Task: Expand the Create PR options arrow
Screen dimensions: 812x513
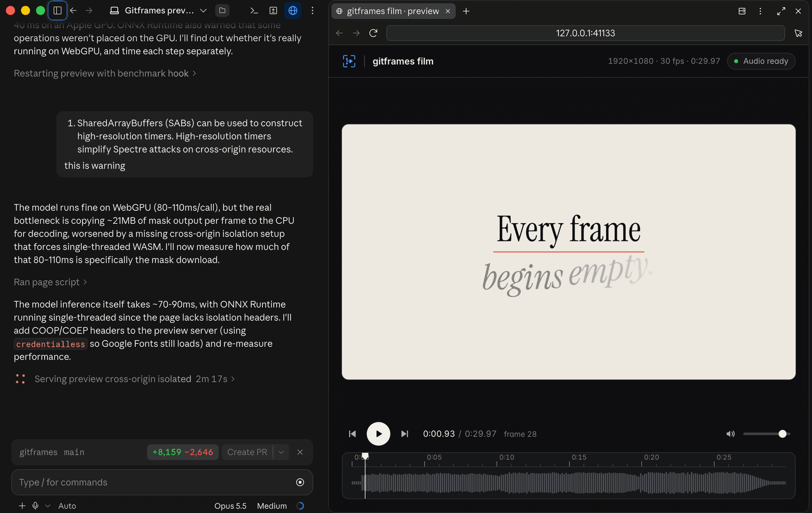Action: (281, 452)
